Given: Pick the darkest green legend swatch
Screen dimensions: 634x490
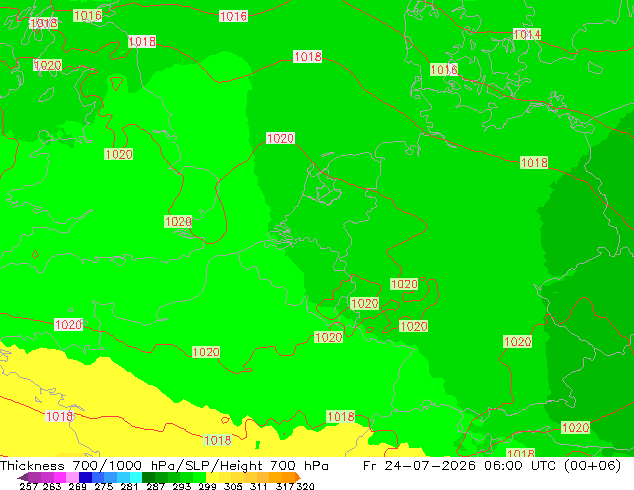Looking at the screenshot, I should 148,477.
